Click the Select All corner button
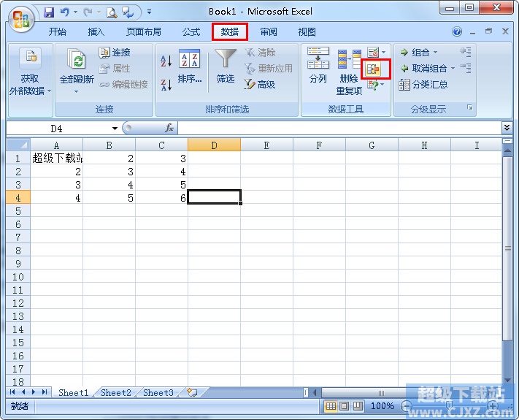The image size is (519, 420). 18,145
